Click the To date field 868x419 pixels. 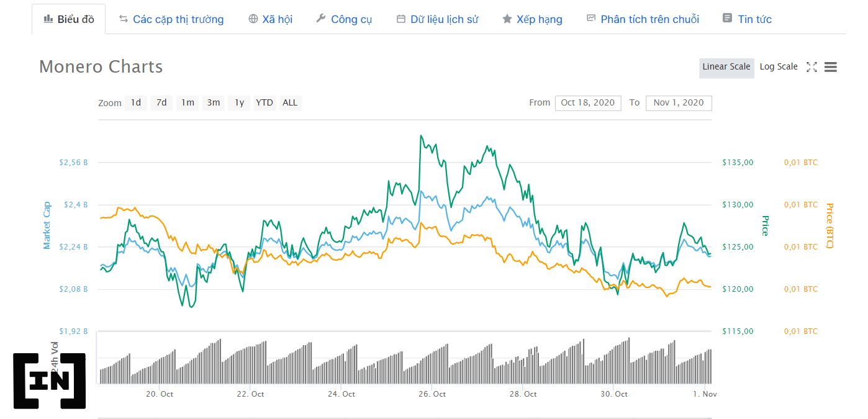point(679,103)
